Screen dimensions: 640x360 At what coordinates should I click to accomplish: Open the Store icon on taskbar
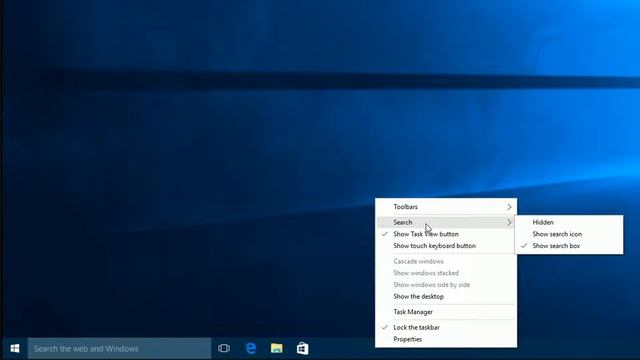point(302,348)
